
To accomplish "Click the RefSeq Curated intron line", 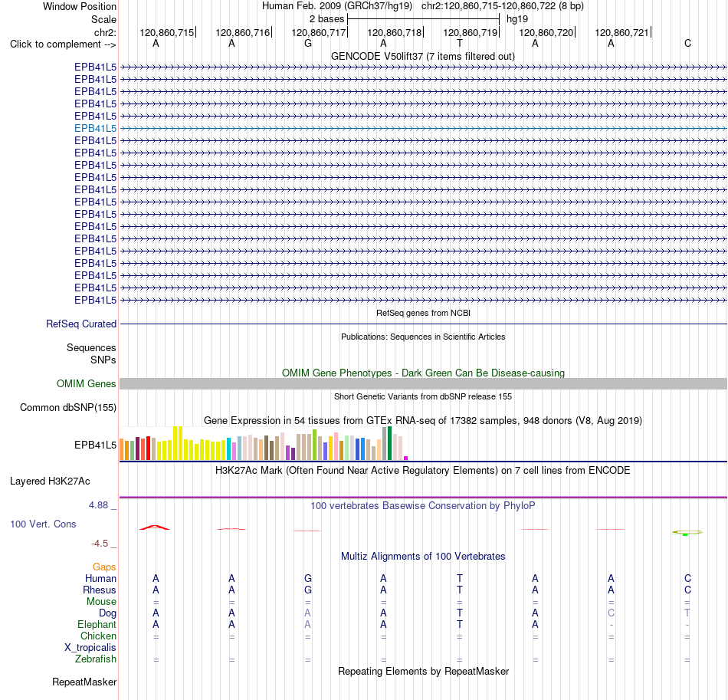I will (x=423, y=324).
